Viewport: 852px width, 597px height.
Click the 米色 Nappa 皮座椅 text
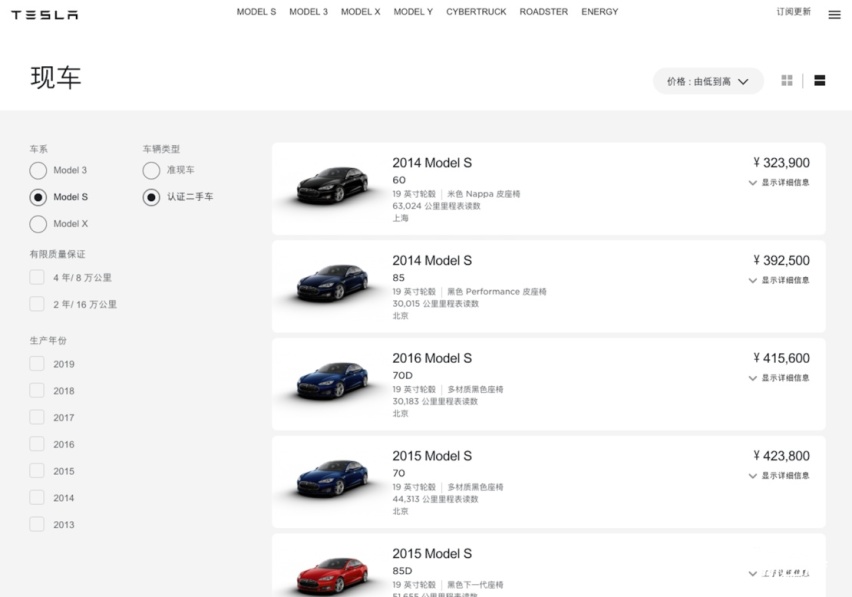(x=484, y=194)
